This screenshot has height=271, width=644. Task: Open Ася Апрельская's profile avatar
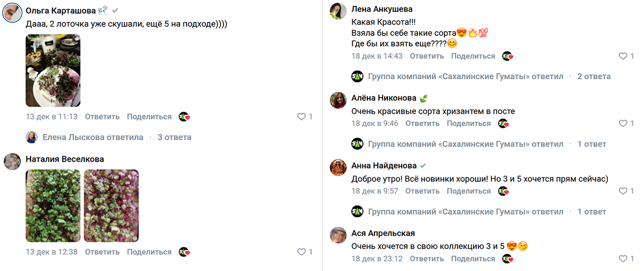click(338, 235)
